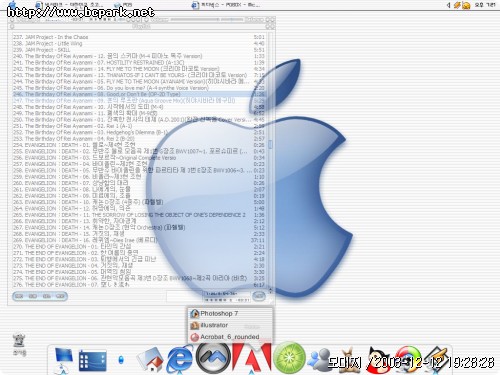Choose Photoshop 7 from the popup menu
Screen dimensions: 500x375
[230, 313]
